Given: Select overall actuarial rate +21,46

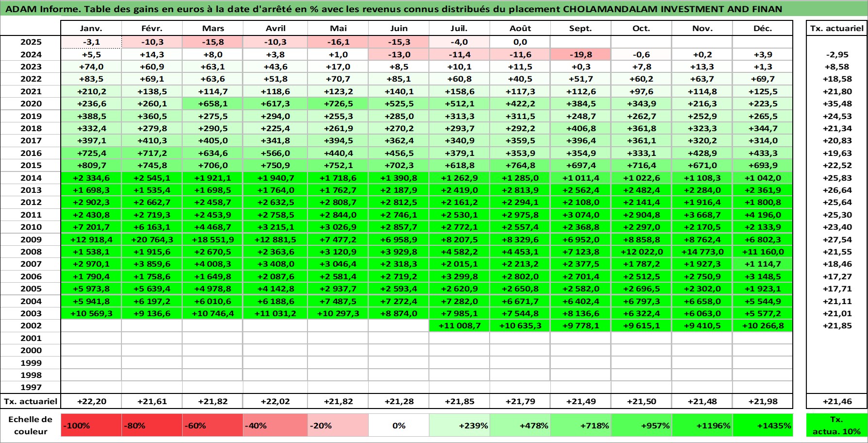Looking at the screenshot, I should point(837,401).
